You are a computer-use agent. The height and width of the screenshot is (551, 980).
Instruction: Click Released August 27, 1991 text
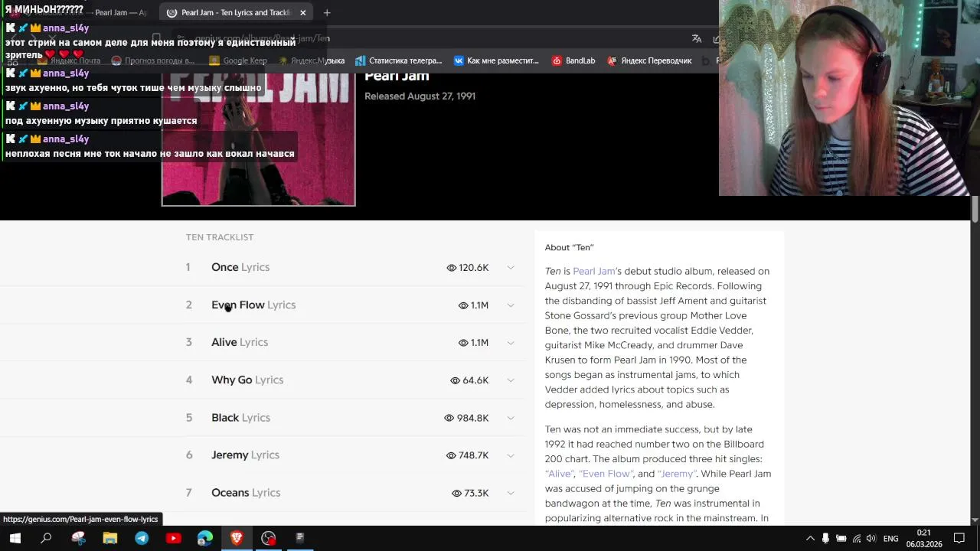pos(420,96)
